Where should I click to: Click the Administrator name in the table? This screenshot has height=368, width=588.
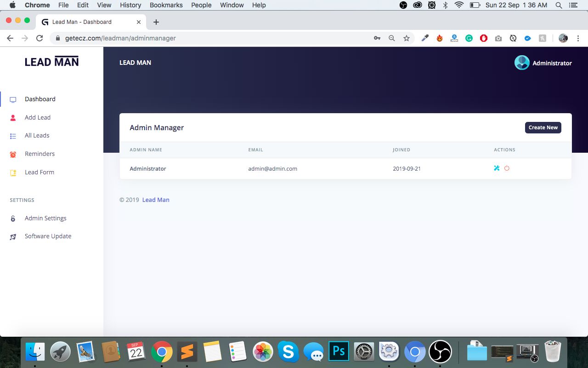148,169
